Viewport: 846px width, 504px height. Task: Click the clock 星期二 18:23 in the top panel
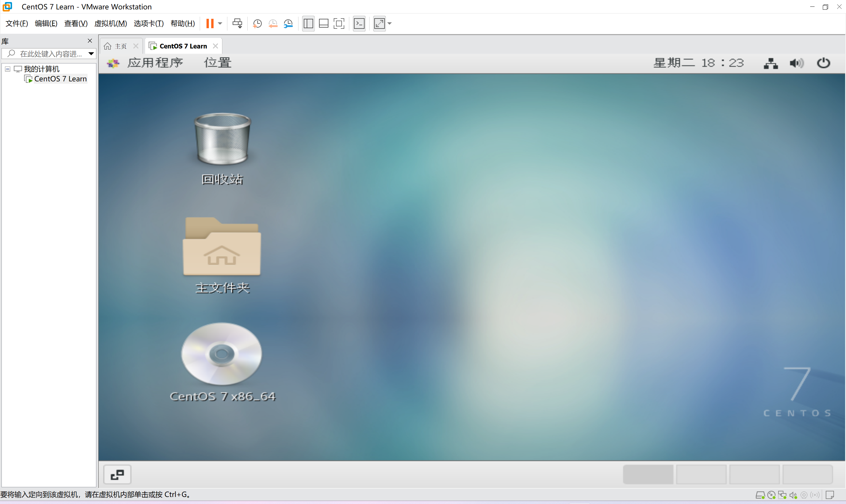click(x=699, y=63)
